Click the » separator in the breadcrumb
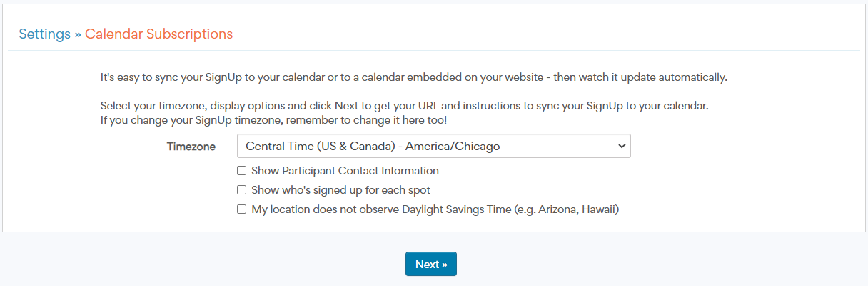 78,34
